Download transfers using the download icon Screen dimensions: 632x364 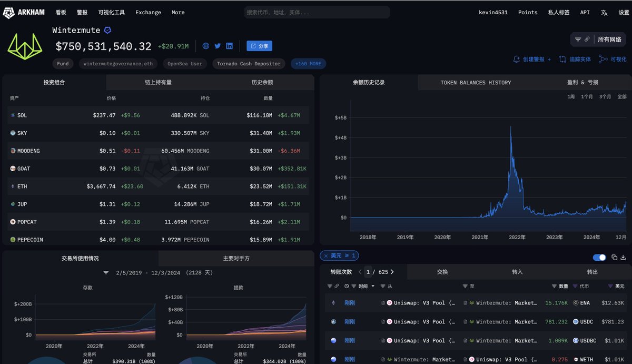623,258
